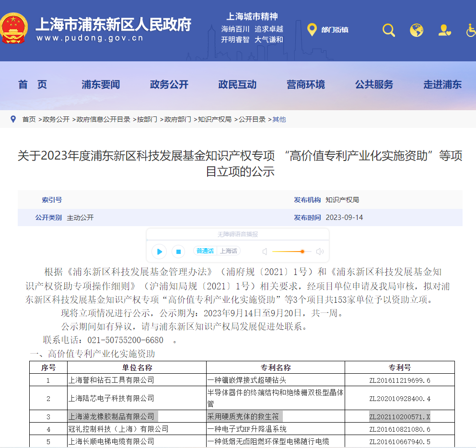Click the location pin breadcrumb icon
476x448 pixels.
[x=13, y=119]
